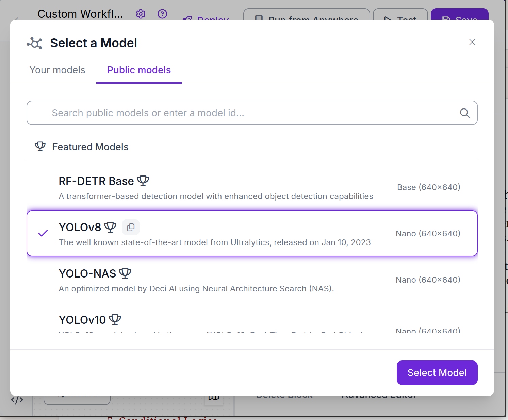
Task: Click the search magnifier icon
Action: tap(464, 113)
